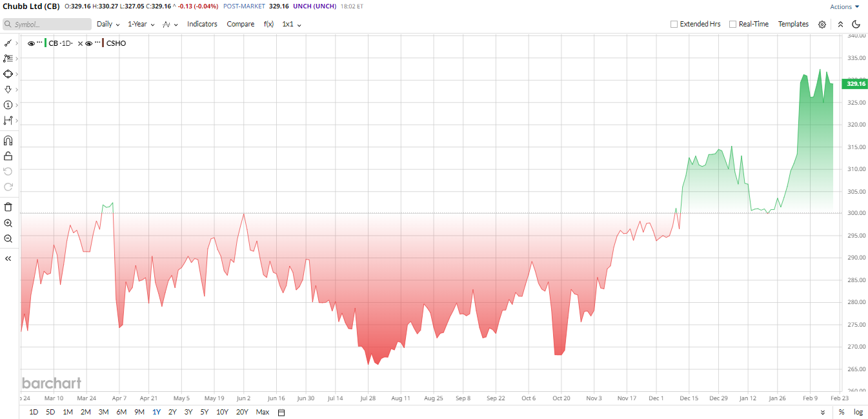Click the current price label 329.16
The width and height of the screenshot is (868, 419).
pos(856,84)
